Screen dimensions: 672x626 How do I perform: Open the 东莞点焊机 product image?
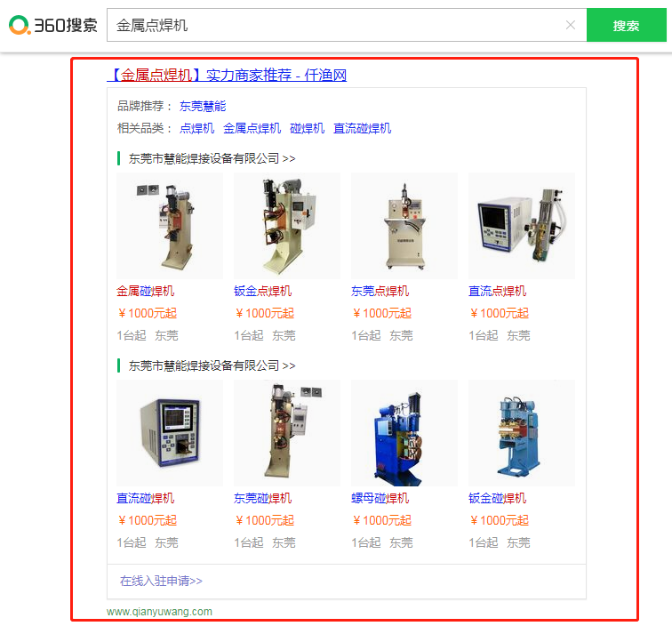(404, 226)
